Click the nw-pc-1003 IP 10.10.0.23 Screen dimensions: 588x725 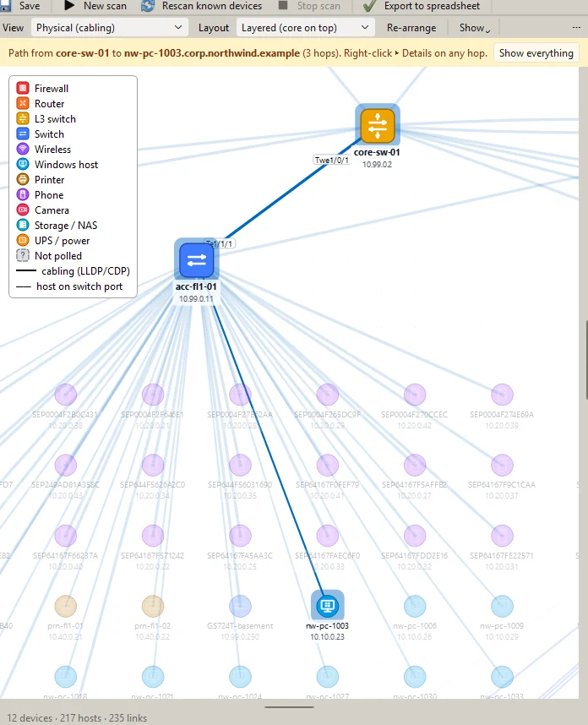pyautogui.click(x=327, y=636)
